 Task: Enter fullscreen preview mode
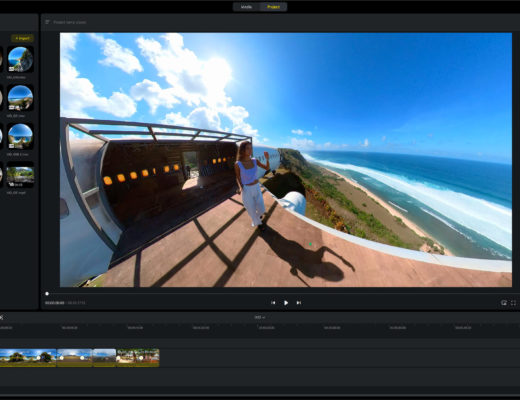[513, 303]
